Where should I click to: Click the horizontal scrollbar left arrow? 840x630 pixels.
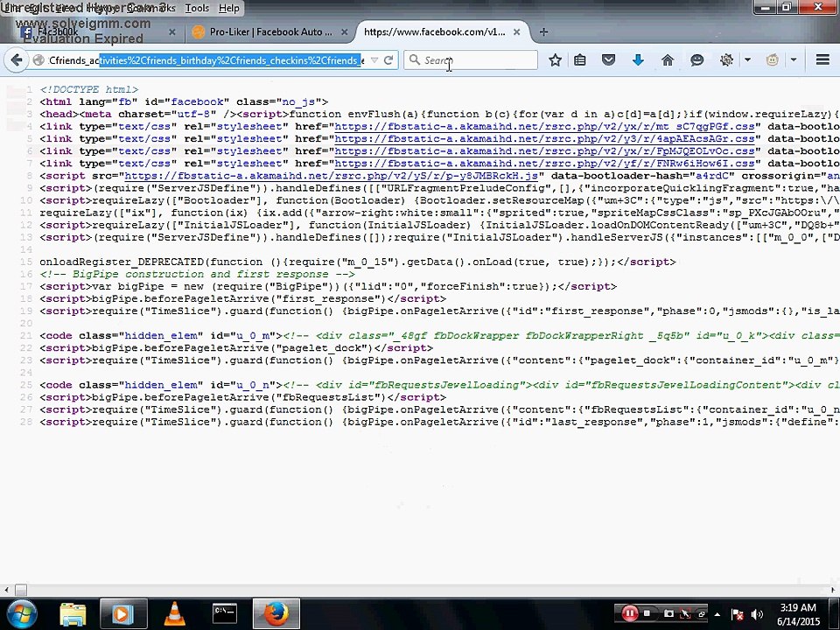[x=6, y=590]
